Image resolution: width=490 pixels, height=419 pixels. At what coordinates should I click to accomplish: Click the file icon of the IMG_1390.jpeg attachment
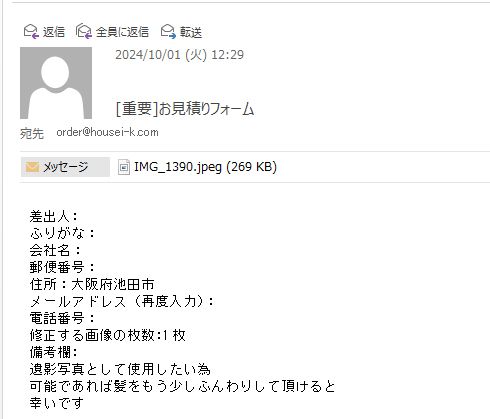click(124, 167)
